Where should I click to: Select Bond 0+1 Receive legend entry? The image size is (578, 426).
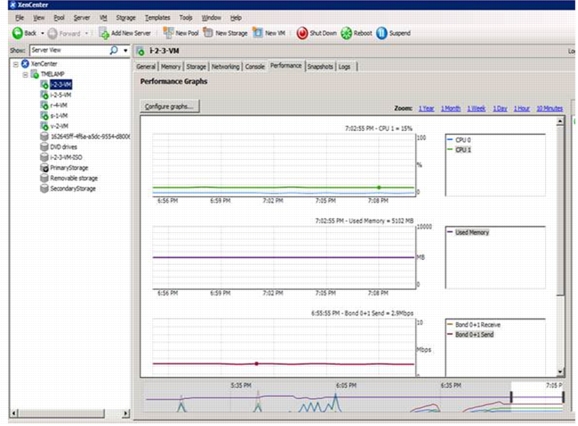click(x=474, y=325)
